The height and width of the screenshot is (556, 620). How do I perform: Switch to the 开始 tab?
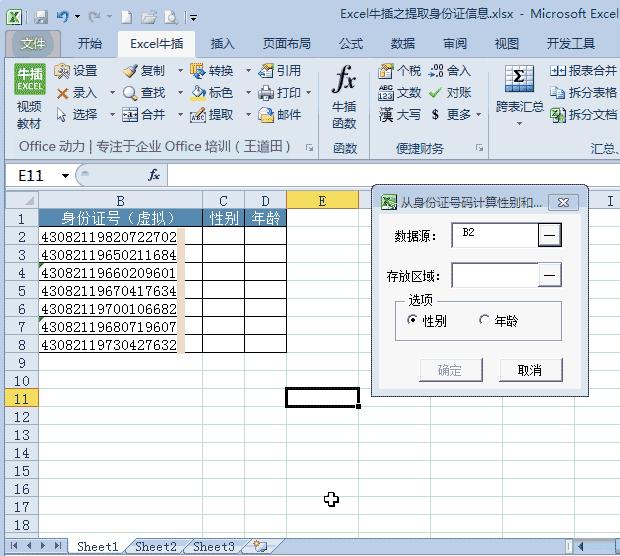pyautogui.click(x=90, y=43)
